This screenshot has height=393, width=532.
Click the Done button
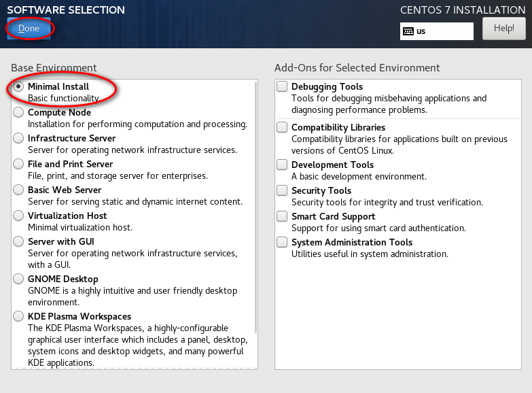pos(29,29)
